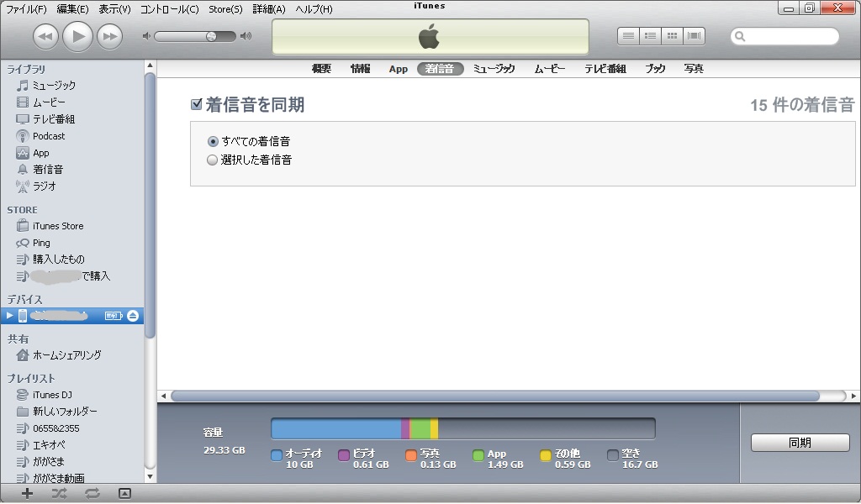Open App in the library sidebar
The height and width of the screenshot is (504, 861).
[x=40, y=153]
